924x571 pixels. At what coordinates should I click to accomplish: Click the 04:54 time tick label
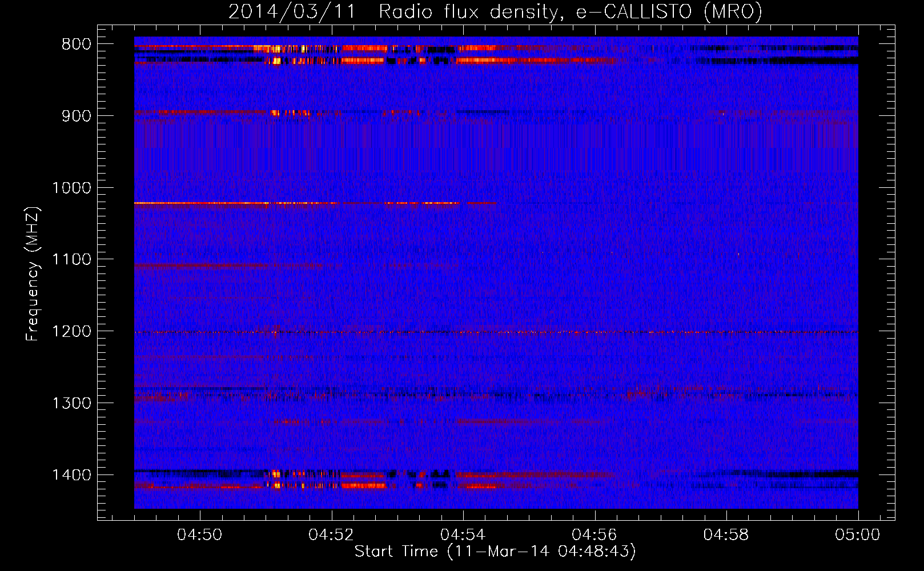(463, 535)
